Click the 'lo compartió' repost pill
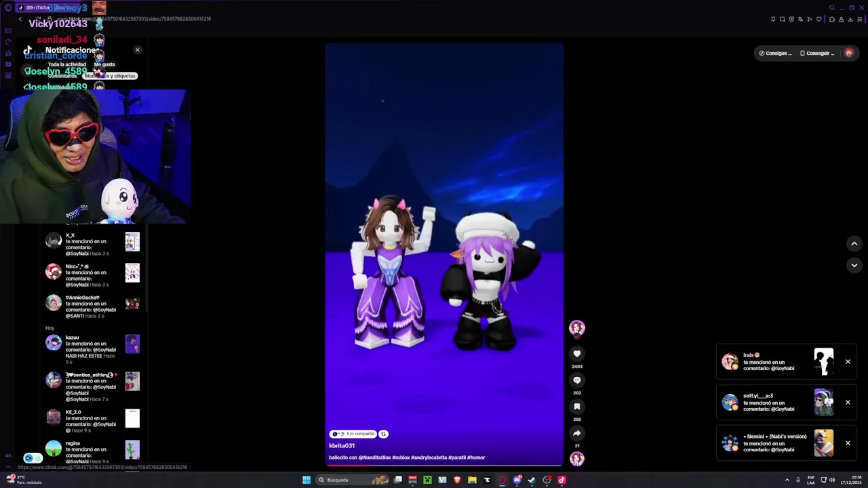This screenshot has width=868, height=488. pyautogui.click(x=353, y=434)
